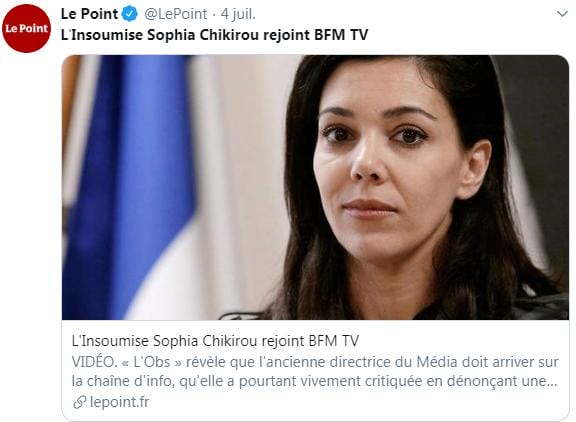Click the description line starting la chaîne d'info
Viewport: 576px width, 422px height.
click(314, 381)
